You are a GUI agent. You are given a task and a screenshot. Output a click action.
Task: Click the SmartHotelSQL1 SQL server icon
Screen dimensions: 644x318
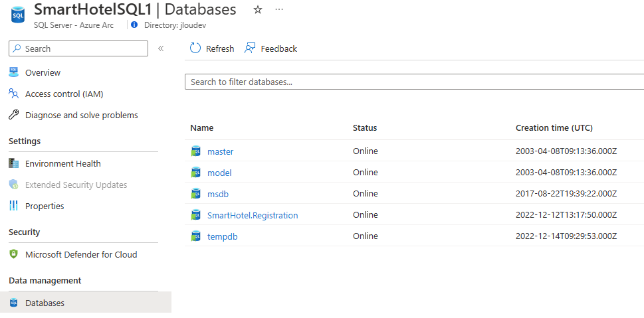click(x=18, y=15)
